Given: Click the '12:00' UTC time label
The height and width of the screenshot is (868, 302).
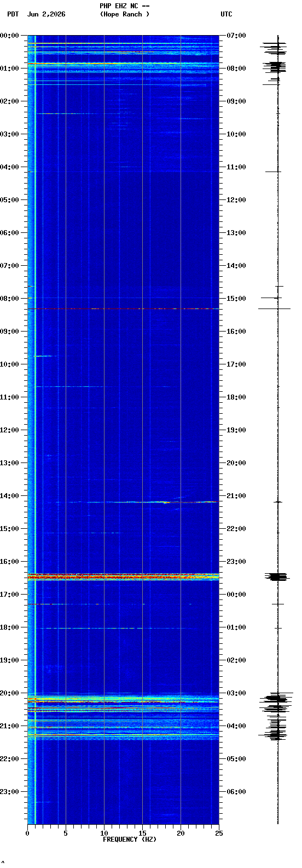Looking at the screenshot, I should (236, 200).
